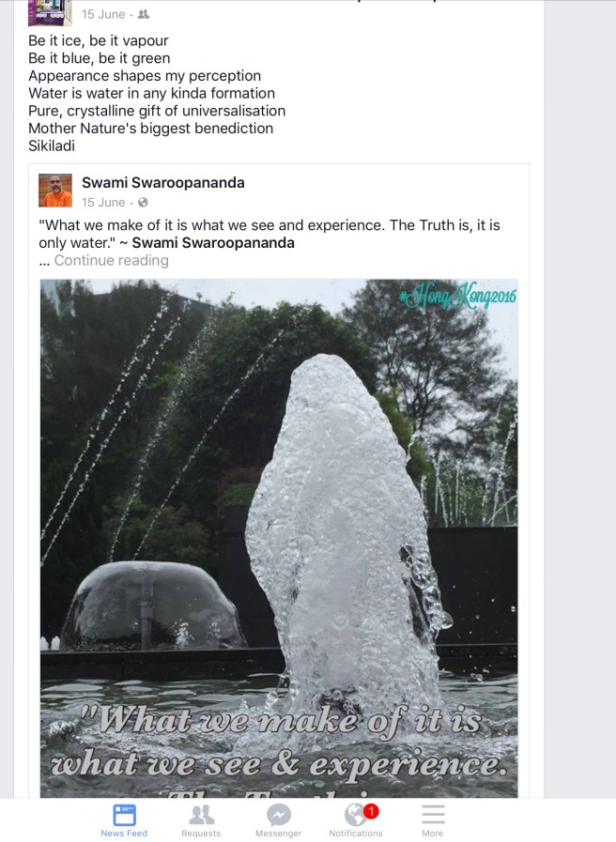
Task: Click the News Feed icon graphic
Action: click(124, 815)
